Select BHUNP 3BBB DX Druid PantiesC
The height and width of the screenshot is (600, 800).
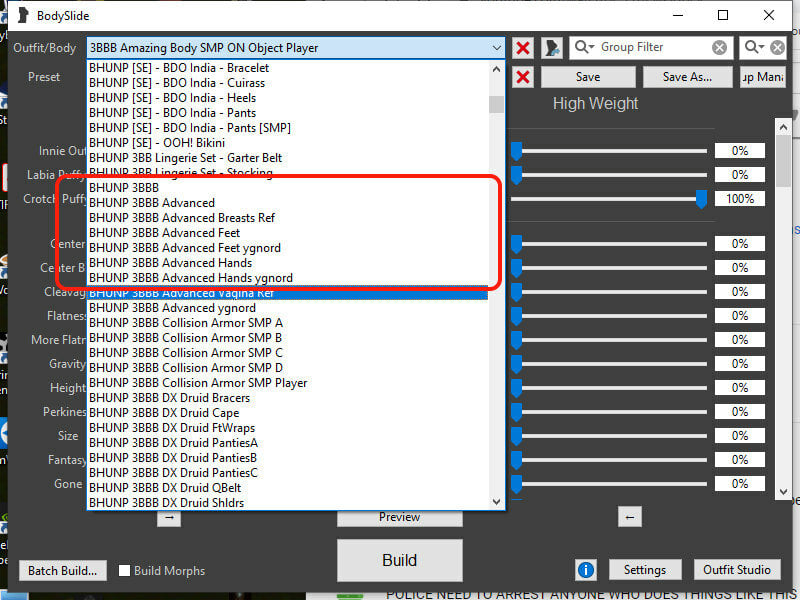(287, 473)
